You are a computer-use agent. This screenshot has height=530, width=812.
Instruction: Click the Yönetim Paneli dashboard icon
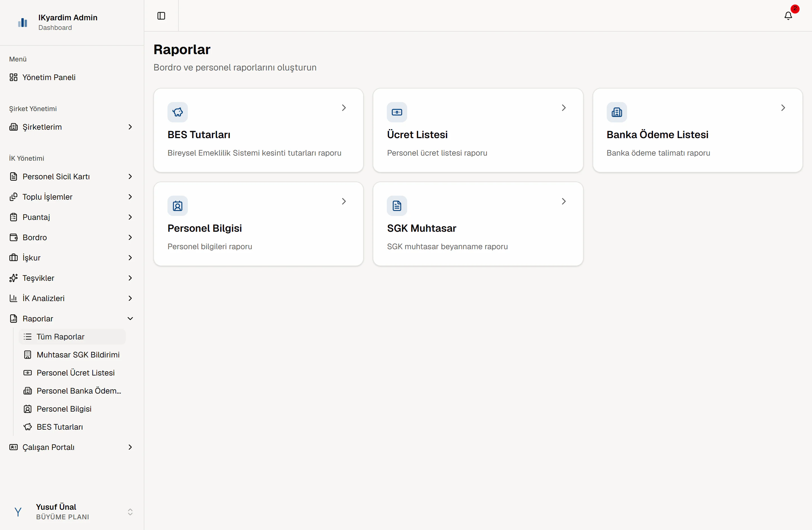13,78
